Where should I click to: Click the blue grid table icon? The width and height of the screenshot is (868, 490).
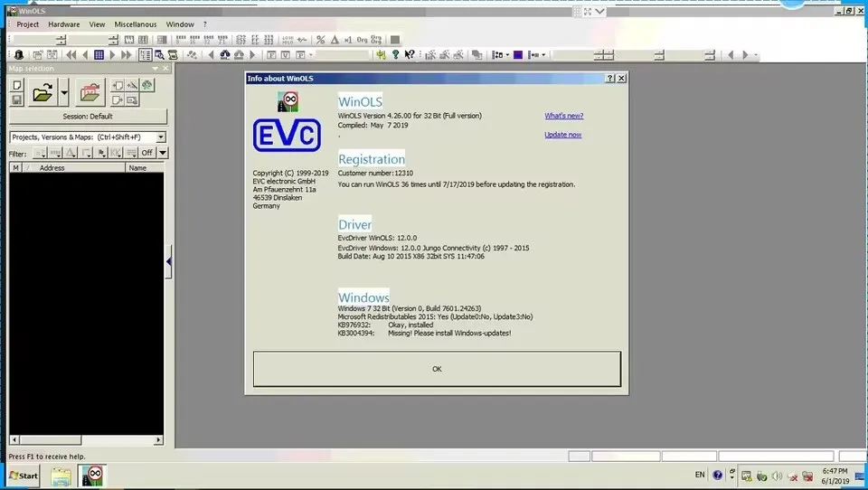(x=99, y=55)
